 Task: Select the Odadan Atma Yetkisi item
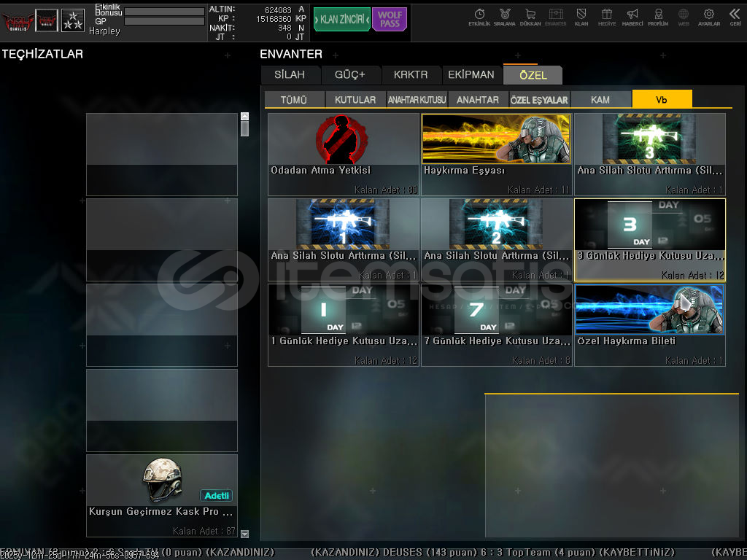[343, 154]
